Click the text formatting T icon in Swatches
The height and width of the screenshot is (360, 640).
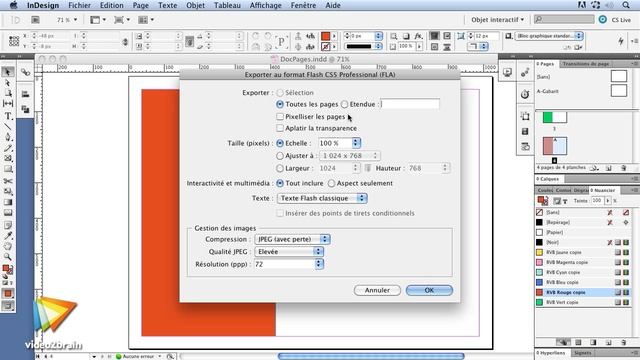(565, 201)
